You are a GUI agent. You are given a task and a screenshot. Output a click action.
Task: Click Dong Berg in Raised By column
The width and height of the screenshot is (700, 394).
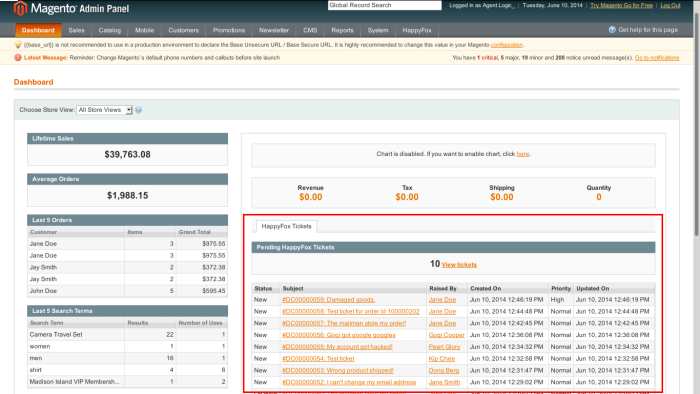tap(443, 370)
